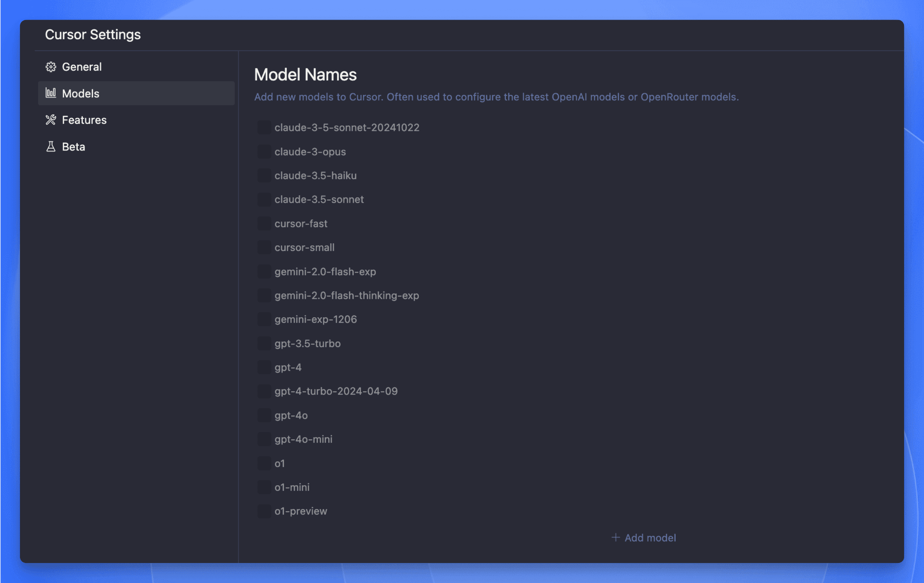Image resolution: width=924 pixels, height=583 pixels.
Task: Enable the cursor-fast checkbox
Action: coord(264,223)
